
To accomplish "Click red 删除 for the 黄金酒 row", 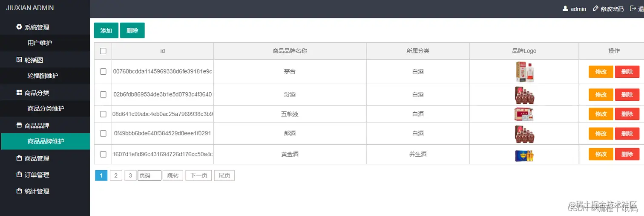I will 627,154.
